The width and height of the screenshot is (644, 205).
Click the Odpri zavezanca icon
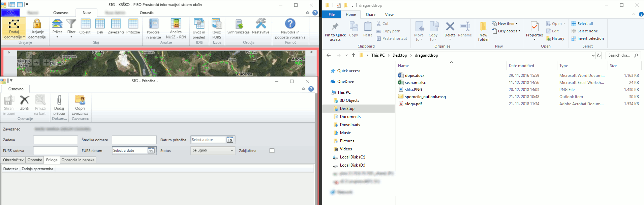pos(80,100)
